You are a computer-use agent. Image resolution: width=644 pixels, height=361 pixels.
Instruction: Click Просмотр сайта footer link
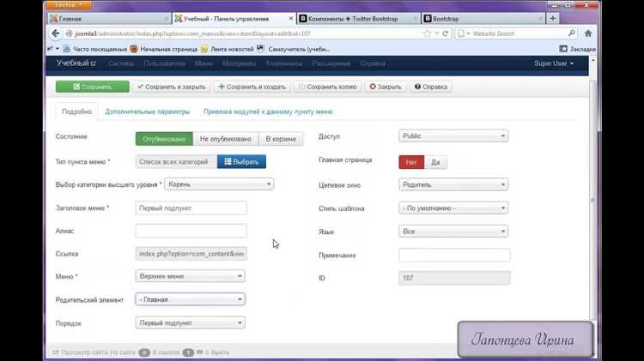[81, 352]
